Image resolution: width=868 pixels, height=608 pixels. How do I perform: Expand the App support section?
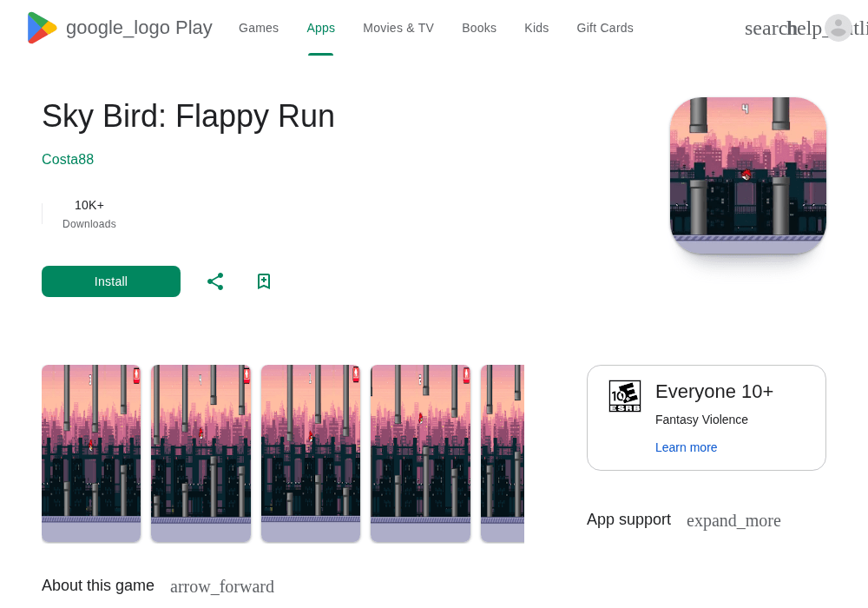[x=733, y=520]
